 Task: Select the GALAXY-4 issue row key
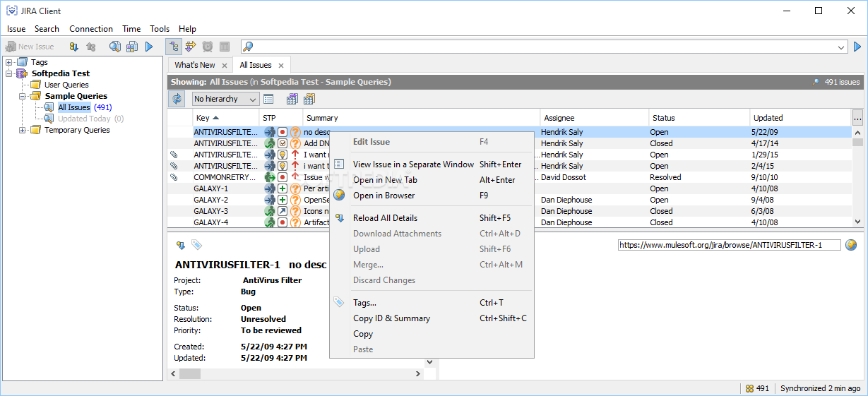tap(211, 222)
